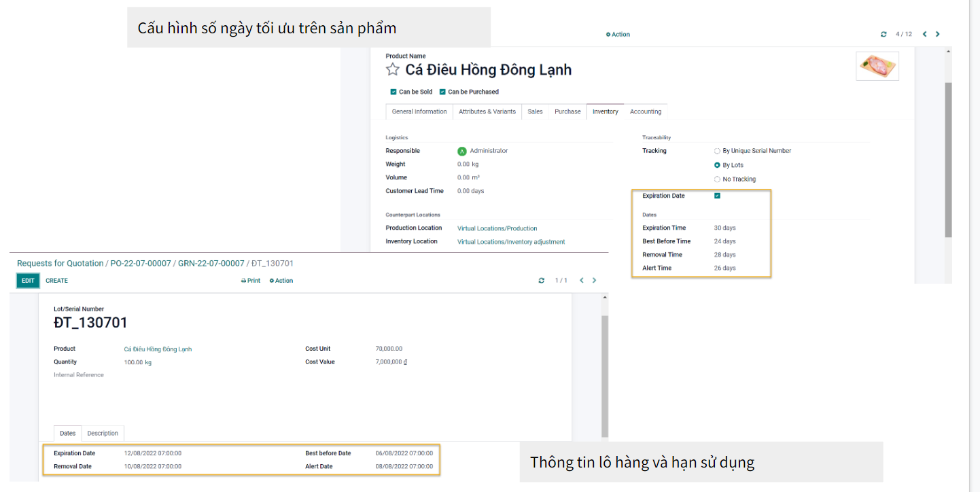Click the Administrator avatar icon
The image size is (980, 492).
pos(462,151)
